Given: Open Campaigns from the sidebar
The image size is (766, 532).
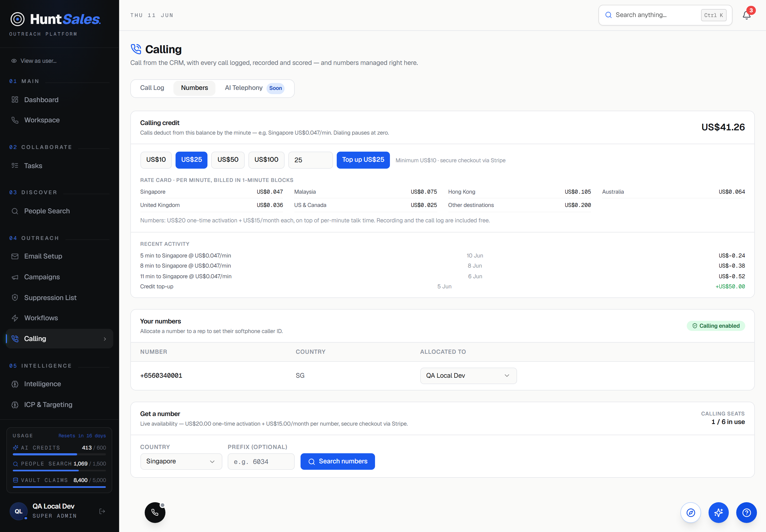Looking at the screenshot, I should tap(59, 277).
